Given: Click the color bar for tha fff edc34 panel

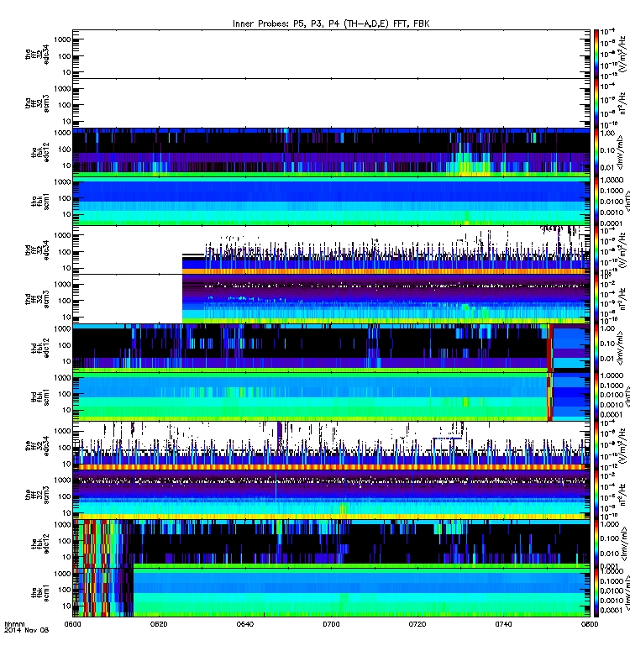Looking at the screenshot, I should coord(596,54).
